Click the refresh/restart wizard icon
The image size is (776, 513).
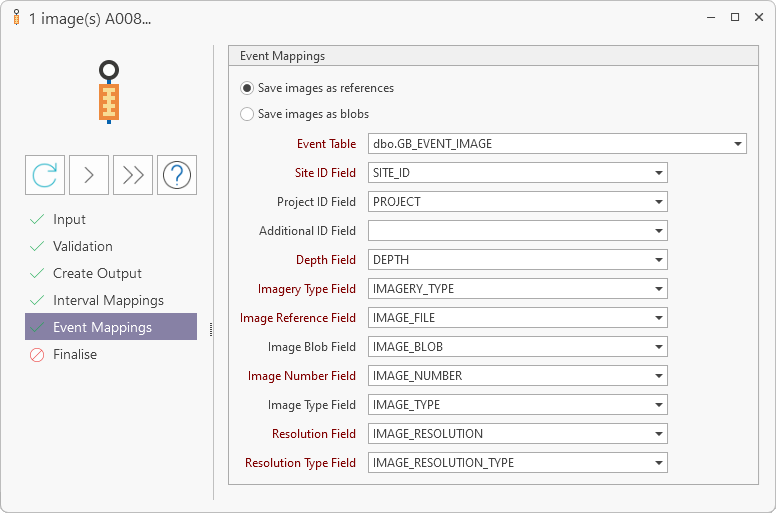45,175
